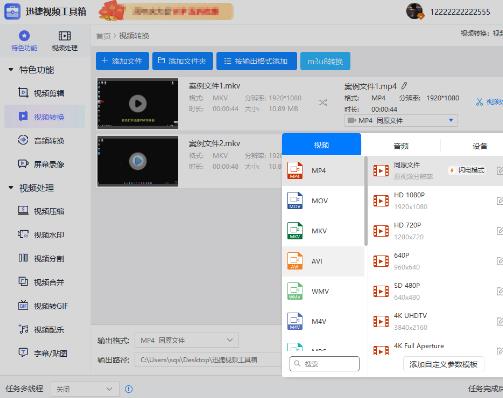This screenshot has height=398, width=503.
Task: Click the 案例文件1.mkv file name
Action: coord(214,86)
